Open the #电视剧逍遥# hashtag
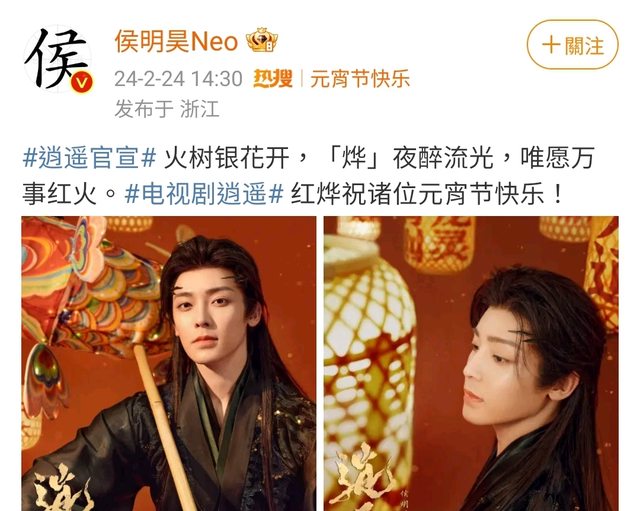This screenshot has width=640, height=511. click(x=204, y=193)
